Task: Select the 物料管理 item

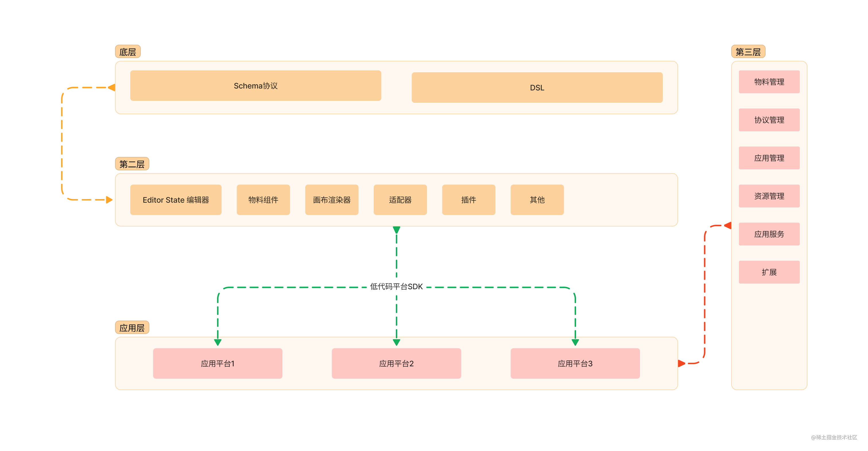Action: tap(769, 82)
